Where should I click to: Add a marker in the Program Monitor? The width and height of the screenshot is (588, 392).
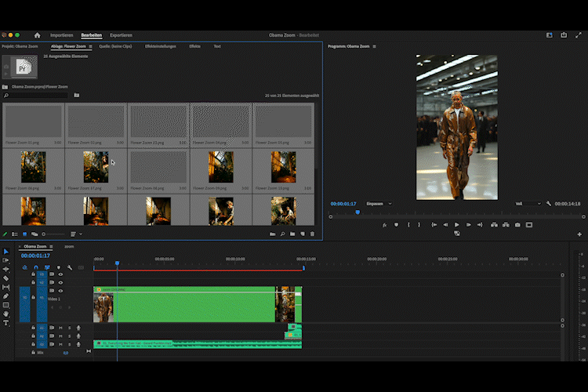(x=396, y=225)
